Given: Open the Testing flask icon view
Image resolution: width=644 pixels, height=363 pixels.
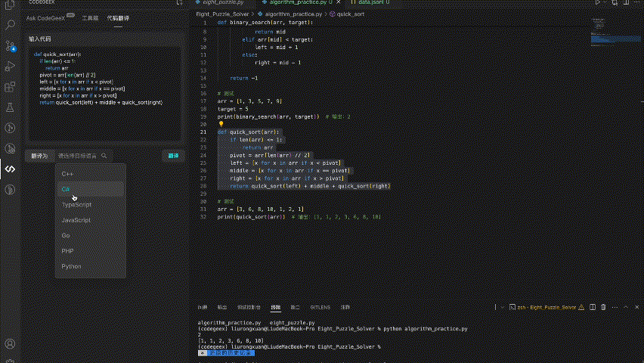Looking at the screenshot, I should click(11, 108).
